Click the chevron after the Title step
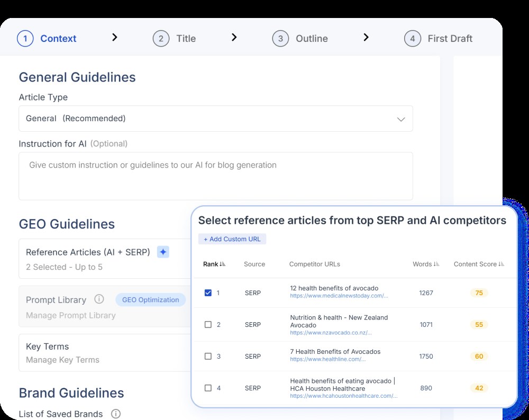The height and width of the screenshot is (420, 529). pyautogui.click(x=234, y=37)
